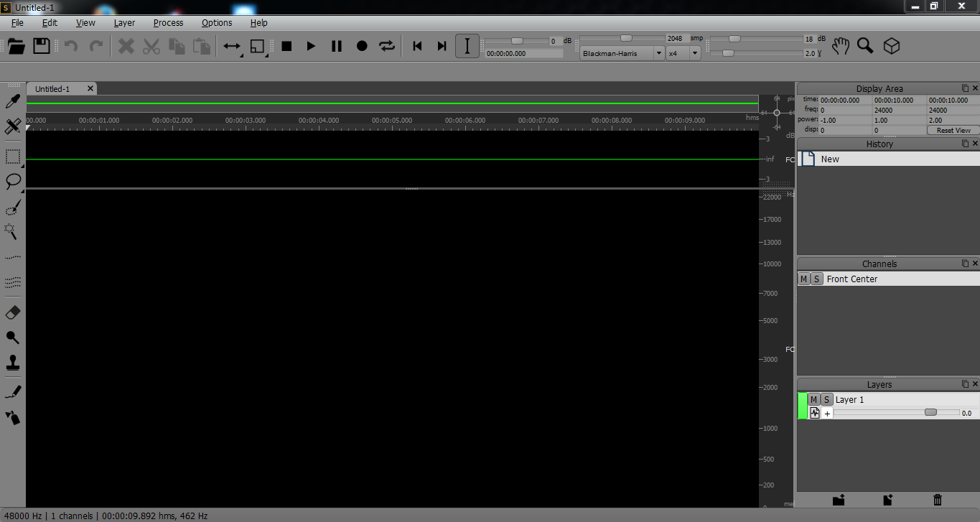Select the pencil and ruler measure tool
Screen dimensions: 980x522
pos(12,126)
